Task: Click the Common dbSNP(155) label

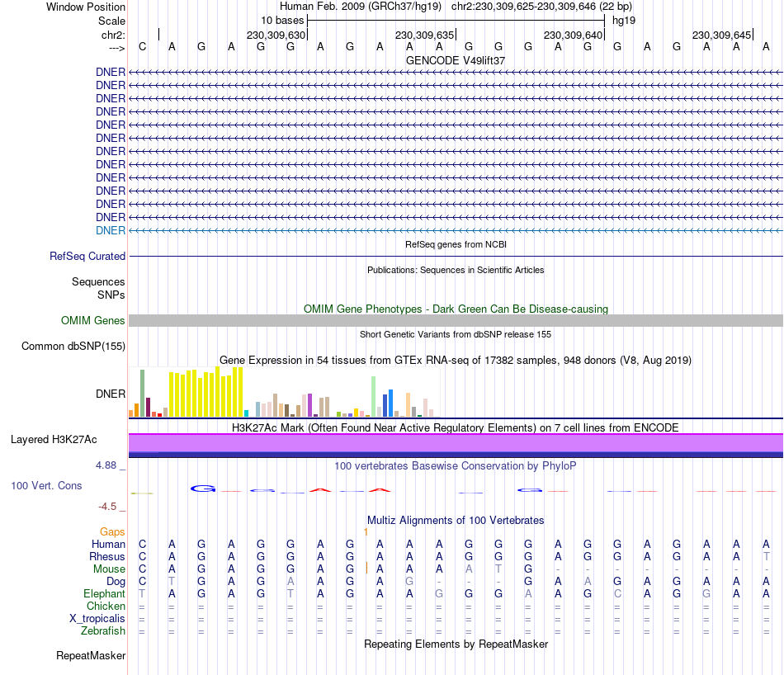Action: (x=73, y=346)
